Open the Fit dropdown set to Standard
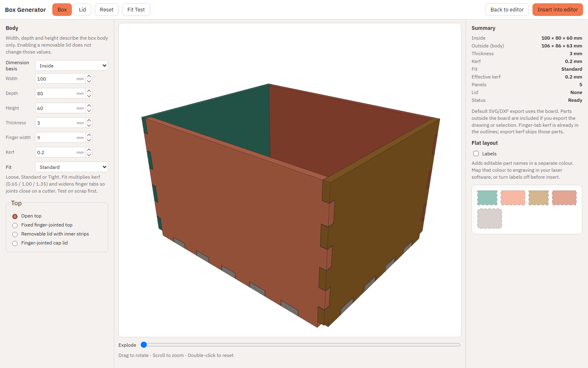 pos(71,167)
